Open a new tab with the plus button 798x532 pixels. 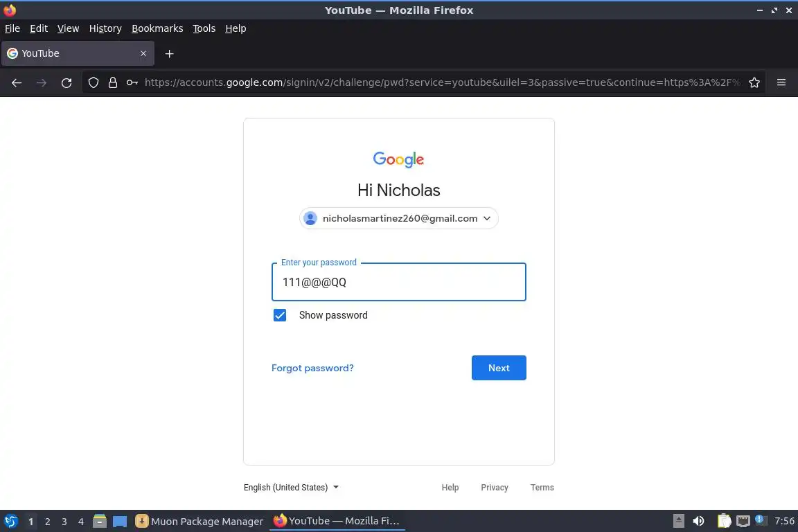[170, 53]
